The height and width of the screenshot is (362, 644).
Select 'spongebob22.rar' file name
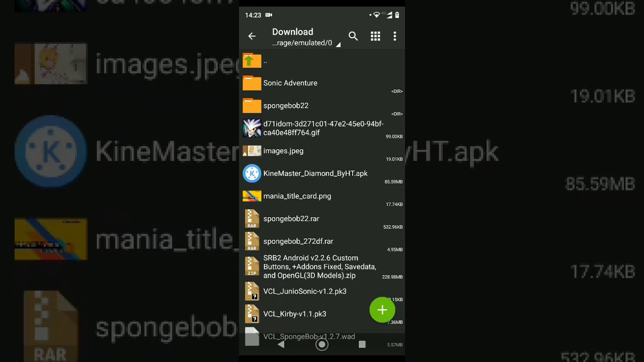pos(291,219)
